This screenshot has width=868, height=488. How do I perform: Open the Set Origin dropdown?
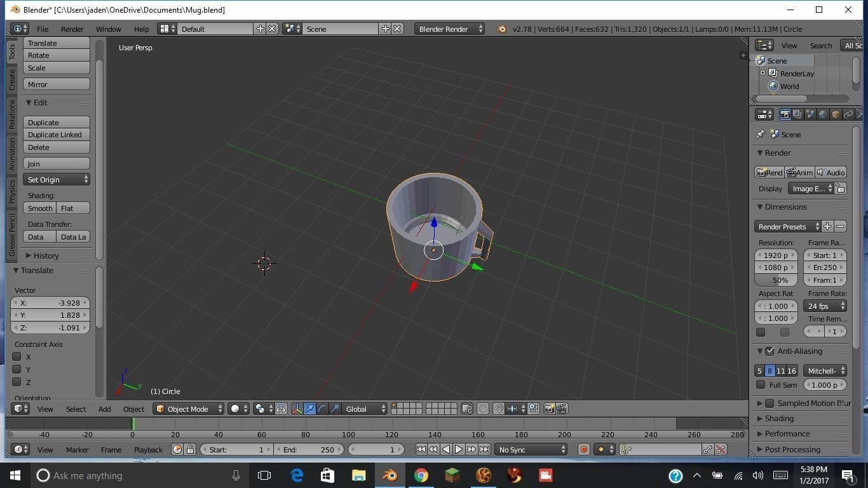pos(57,179)
